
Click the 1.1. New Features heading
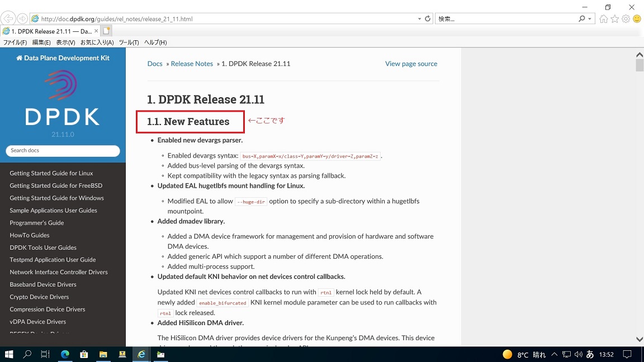(x=188, y=121)
